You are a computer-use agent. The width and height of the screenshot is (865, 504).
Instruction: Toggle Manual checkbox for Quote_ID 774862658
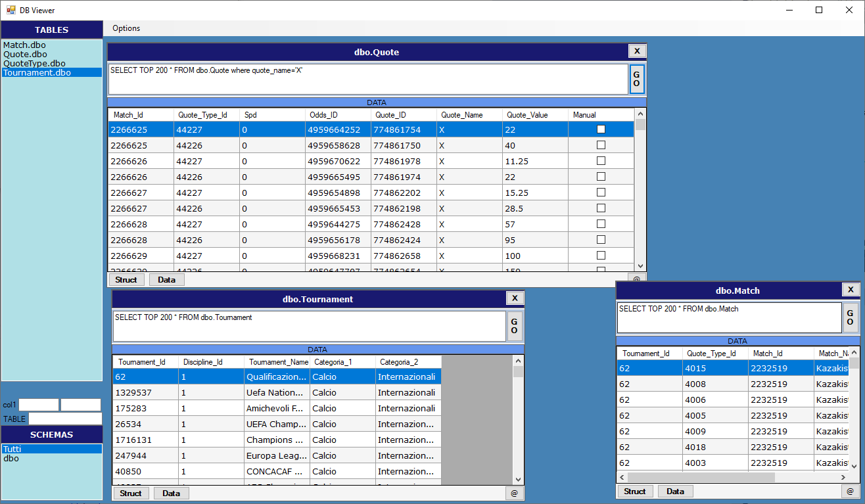coord(601,256)
